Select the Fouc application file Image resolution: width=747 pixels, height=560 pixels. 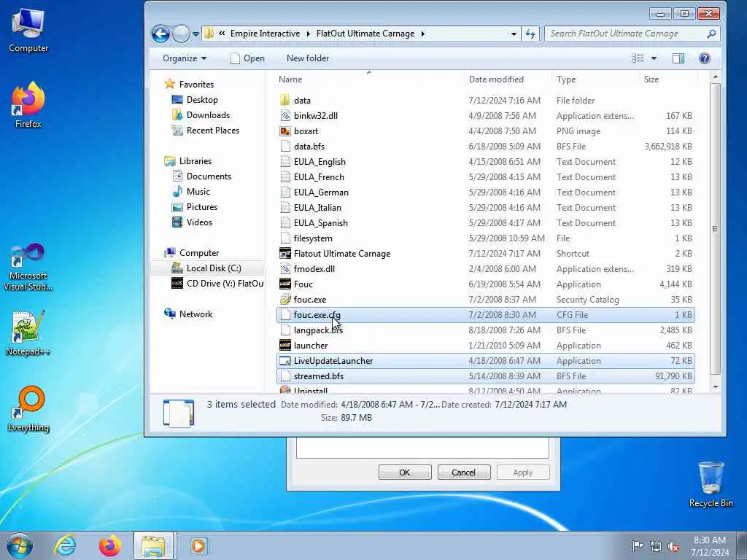(x=303, y=284)
